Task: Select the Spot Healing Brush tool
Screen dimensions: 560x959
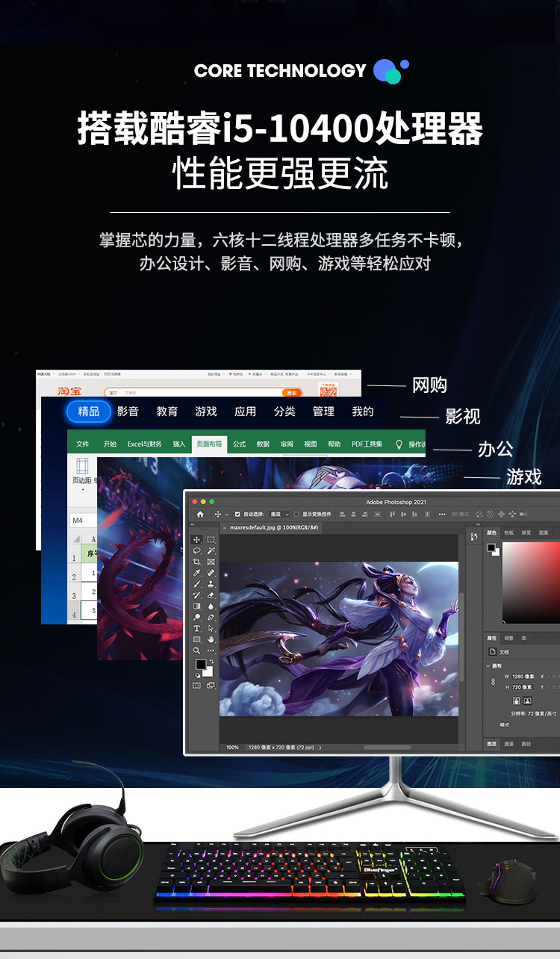Action: 211,573
